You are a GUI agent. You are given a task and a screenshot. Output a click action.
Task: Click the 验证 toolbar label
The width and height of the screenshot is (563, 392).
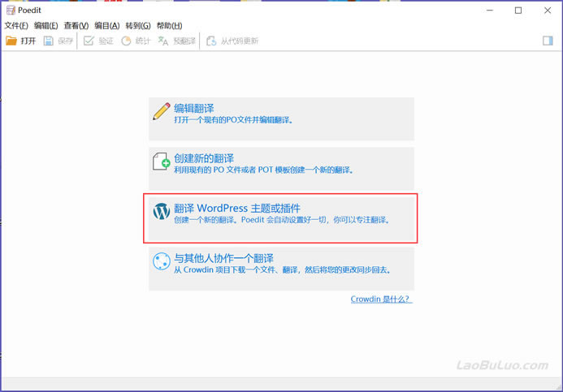click(106, 41)
